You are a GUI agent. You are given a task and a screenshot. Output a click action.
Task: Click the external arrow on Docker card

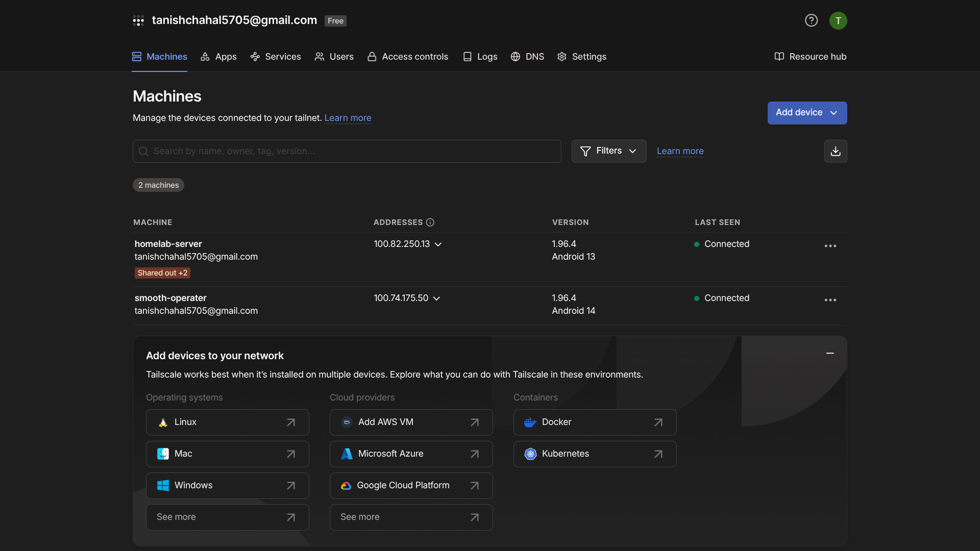point(658,422)
